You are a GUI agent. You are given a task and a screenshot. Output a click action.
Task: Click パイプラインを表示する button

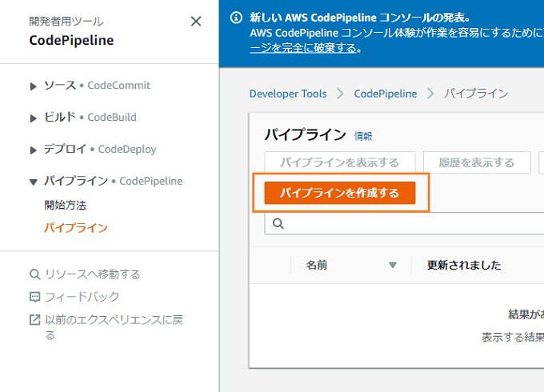(x=340, y=162)
